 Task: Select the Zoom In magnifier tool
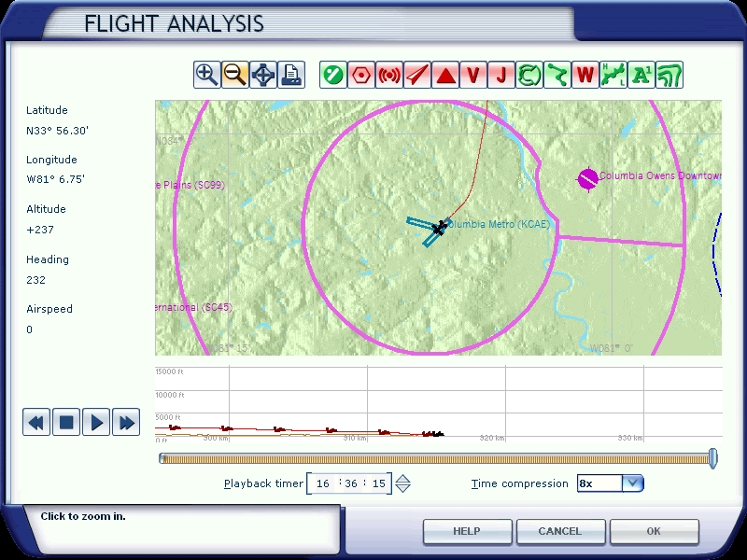pyautogui.click(x=206, y=75)
